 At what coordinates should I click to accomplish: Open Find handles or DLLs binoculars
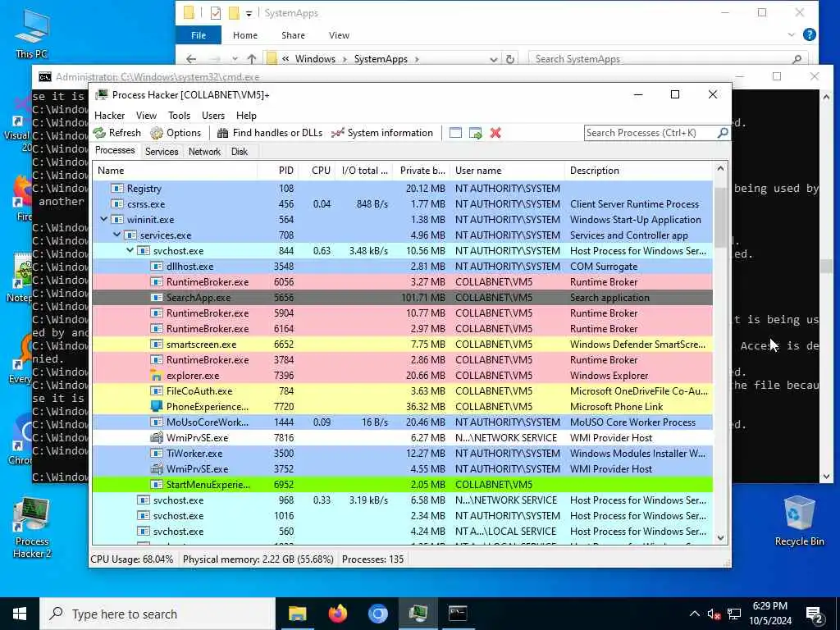click(x=223, y=133)
